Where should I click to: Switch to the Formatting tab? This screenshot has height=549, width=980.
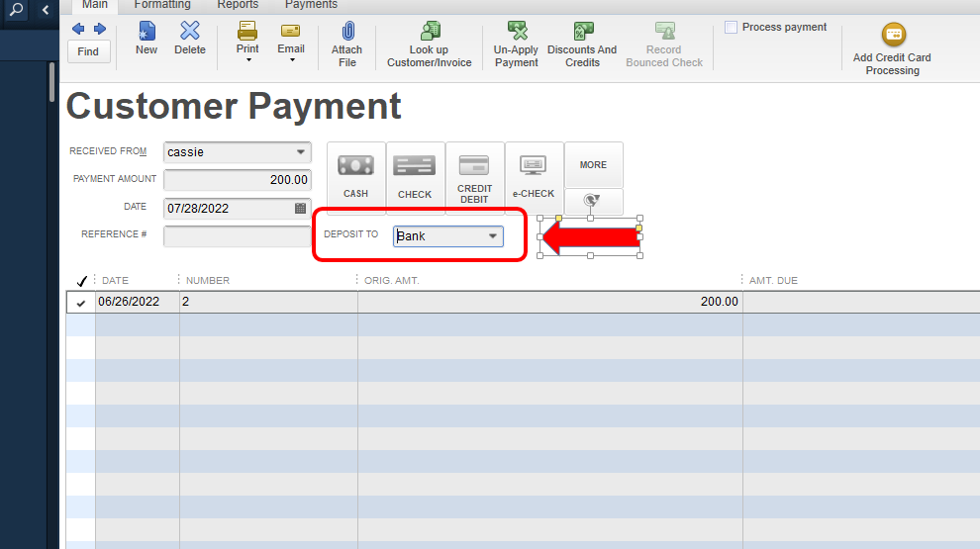click(x=162, y=5)
